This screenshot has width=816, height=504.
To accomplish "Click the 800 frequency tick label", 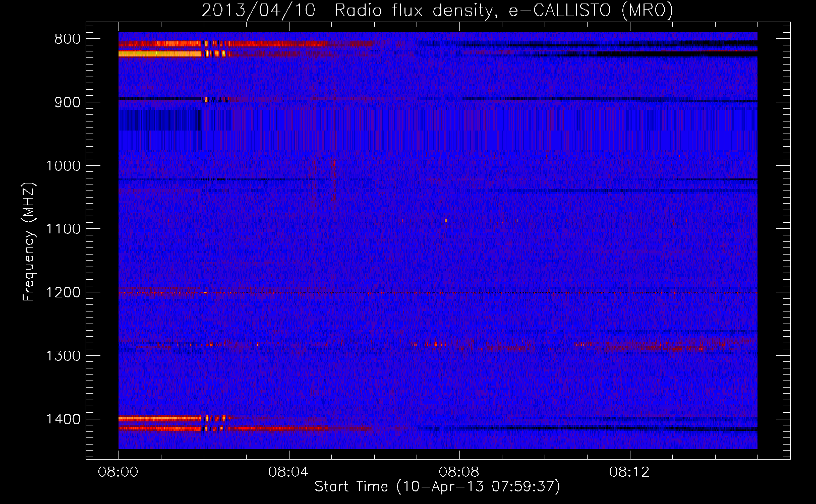I will click(x=68, y=39).
